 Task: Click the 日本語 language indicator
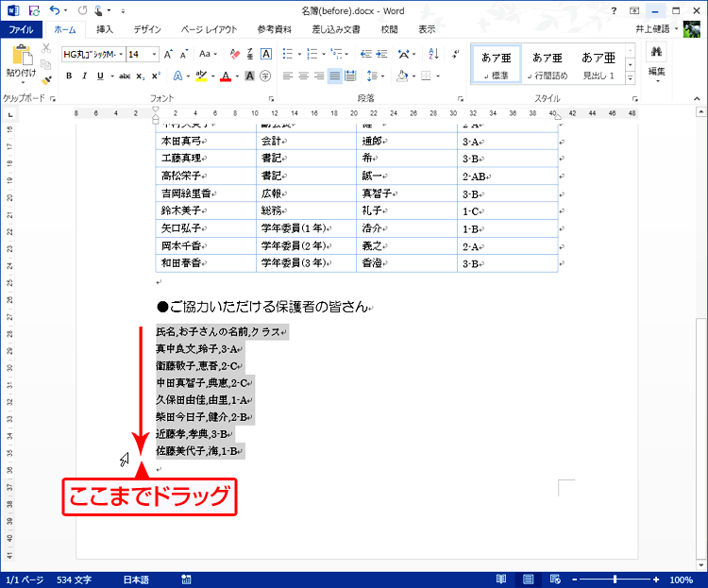click(x=136, y=580)
